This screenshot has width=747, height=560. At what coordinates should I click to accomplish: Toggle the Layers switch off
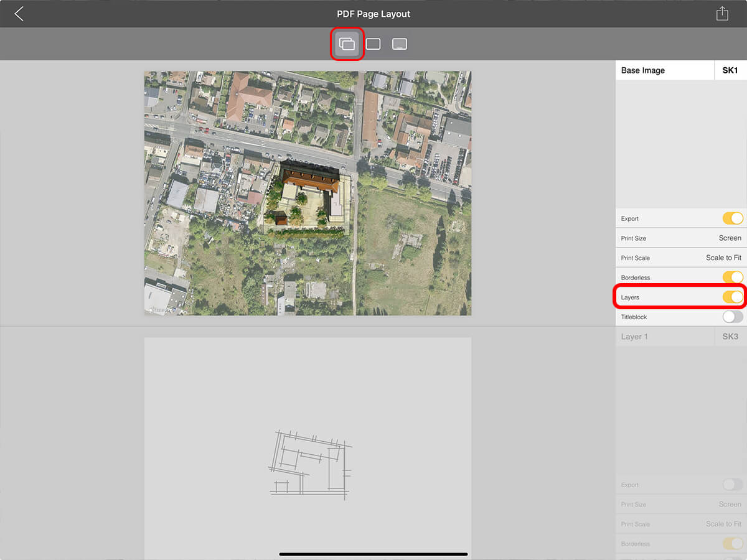[732, 297]
